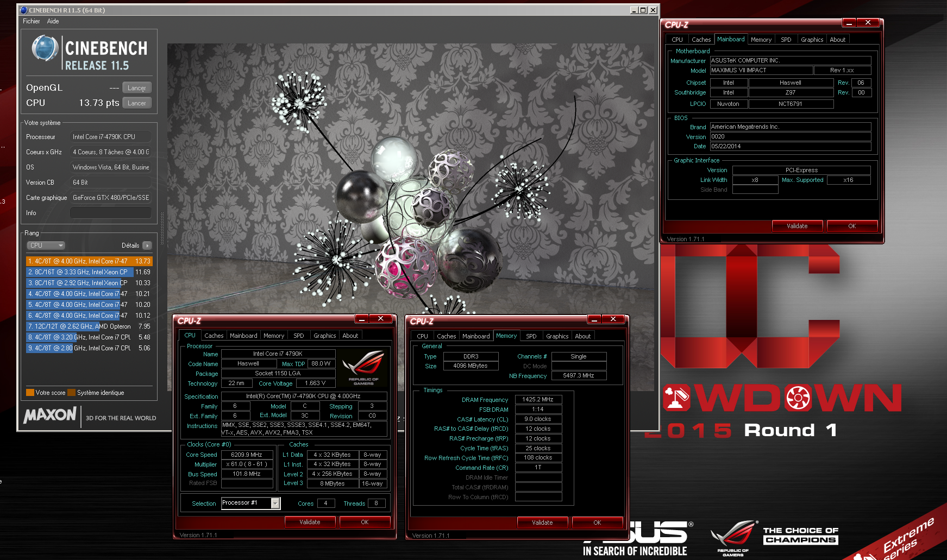Minimize the CPU-Z Memory window
The width and height of the screenshot is (947, 560).
tap(594, 319)
